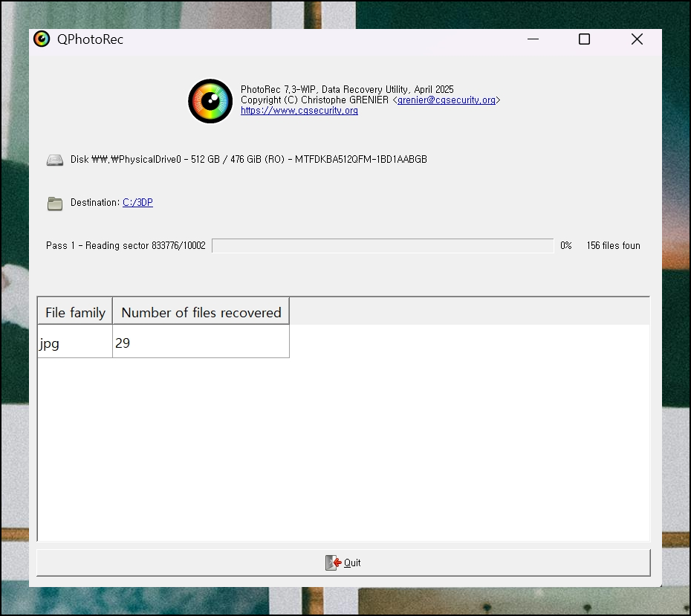The width and height of the screenshot is (691, 616).
Task: Minimize the QPhotoRec window
Action: 533,39
